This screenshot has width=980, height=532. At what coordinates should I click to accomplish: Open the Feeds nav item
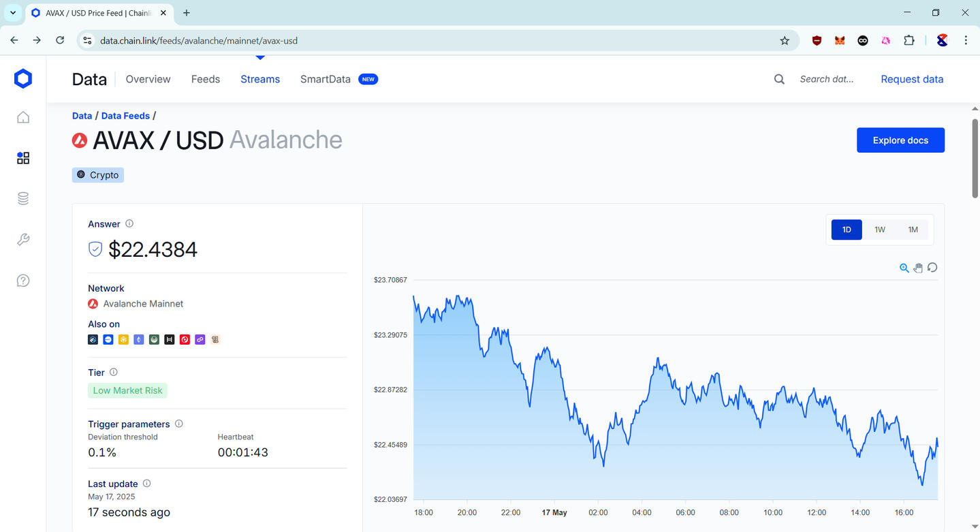coord(206,79)
